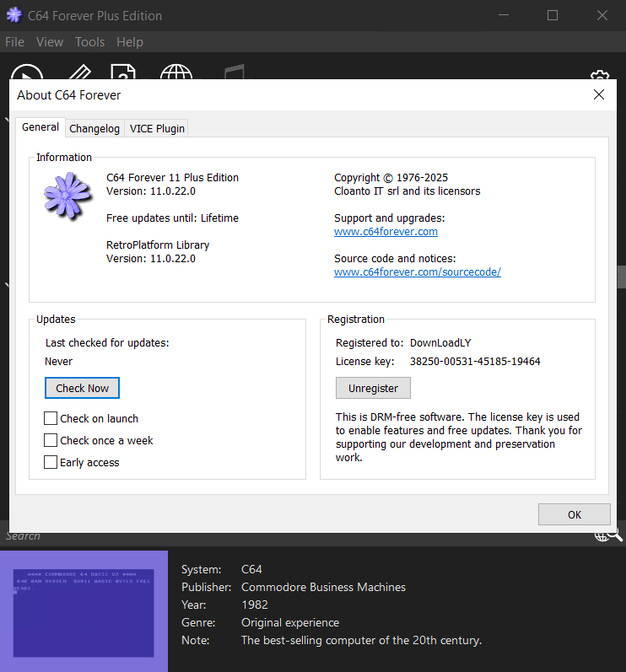Viewport: 626px width, 672px height.
Task: Click the C64 Forever flower logo in Information
Action: [x=67, y=196]
